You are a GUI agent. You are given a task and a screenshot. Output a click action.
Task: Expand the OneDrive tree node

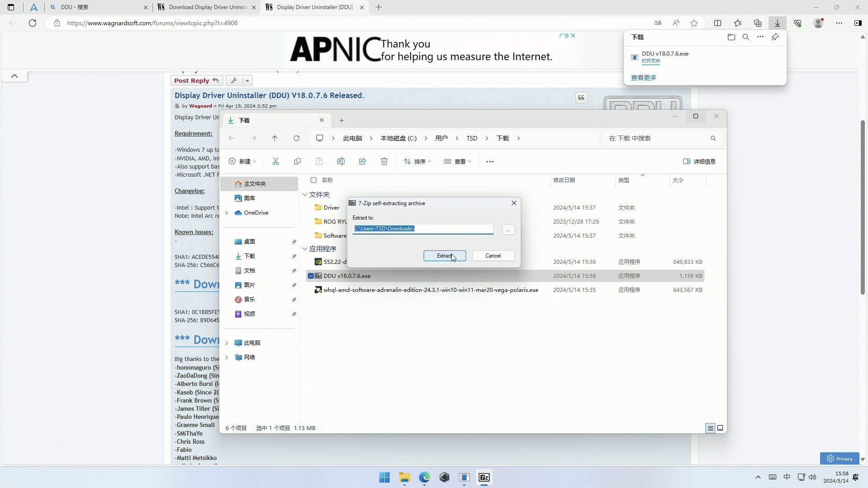(x=227, y=213)
